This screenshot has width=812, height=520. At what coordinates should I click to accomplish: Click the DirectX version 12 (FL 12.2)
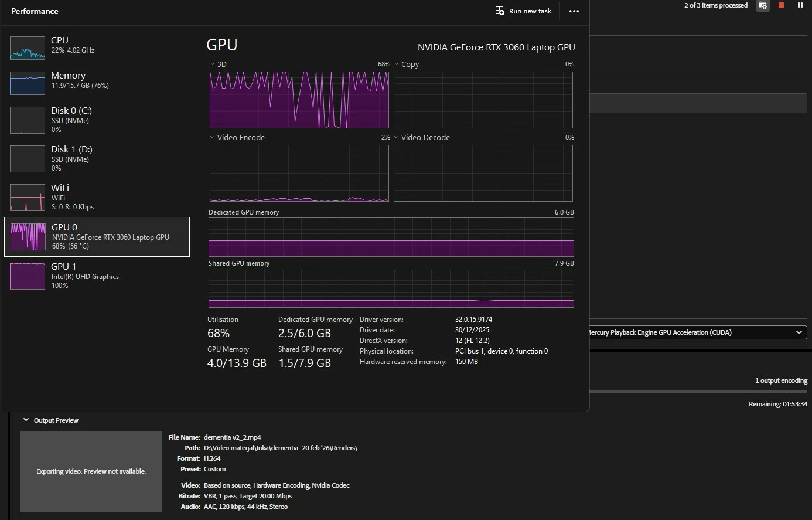pos(472,341)
